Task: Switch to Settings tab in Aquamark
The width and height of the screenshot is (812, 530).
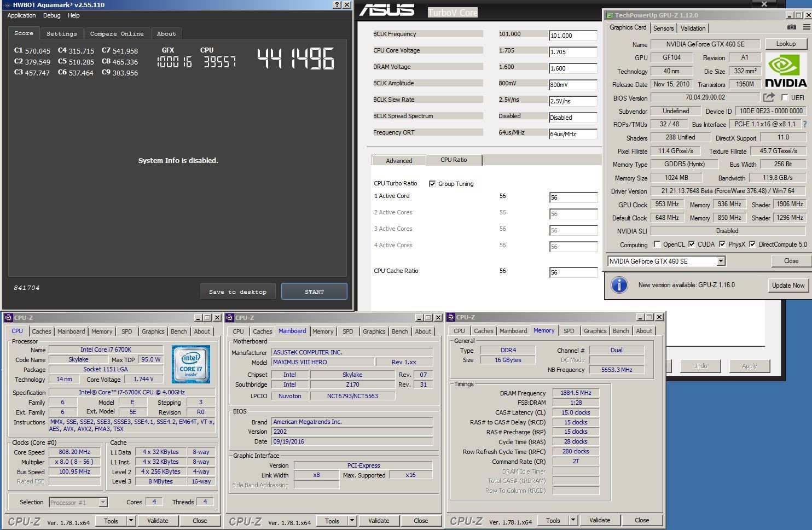Action: tap(62, 33)
